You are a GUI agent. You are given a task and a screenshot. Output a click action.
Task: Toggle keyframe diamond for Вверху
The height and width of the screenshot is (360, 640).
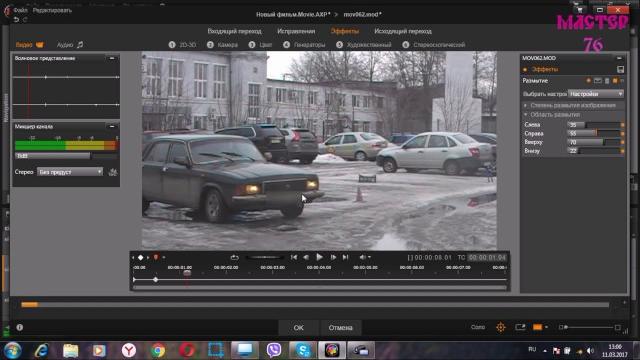(x=622, y=142)
